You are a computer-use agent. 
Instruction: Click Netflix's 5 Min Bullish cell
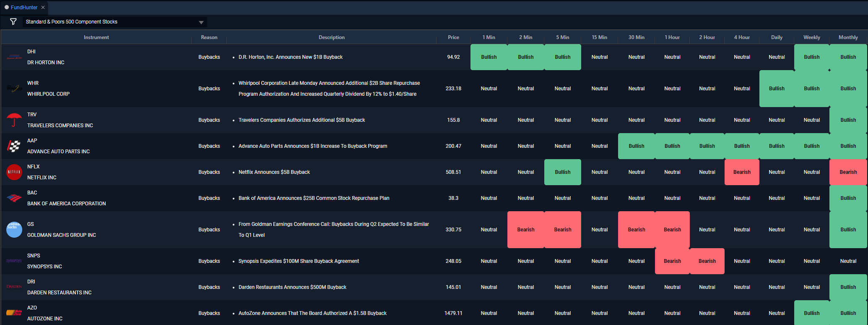(x=562, y=172)
